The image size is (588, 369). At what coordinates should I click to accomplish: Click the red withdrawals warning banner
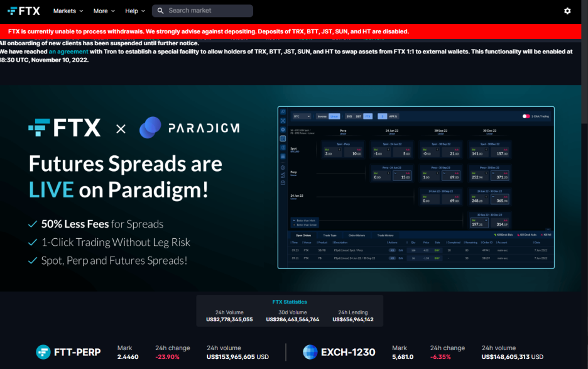(x=291, y=31)
